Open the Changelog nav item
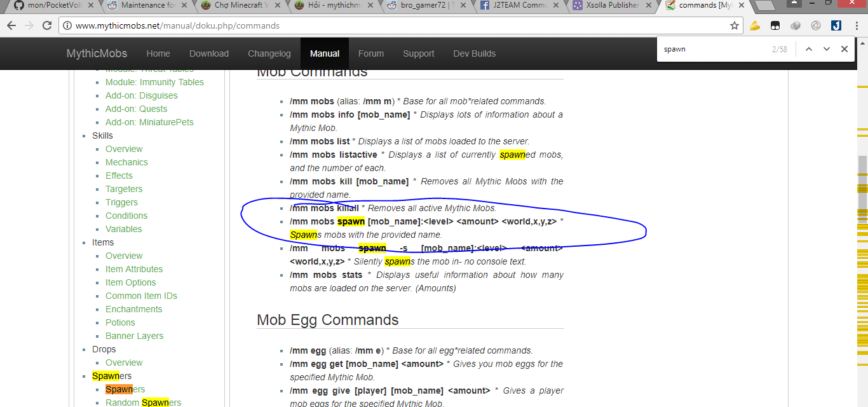868x407 pixels. (269, 53)
